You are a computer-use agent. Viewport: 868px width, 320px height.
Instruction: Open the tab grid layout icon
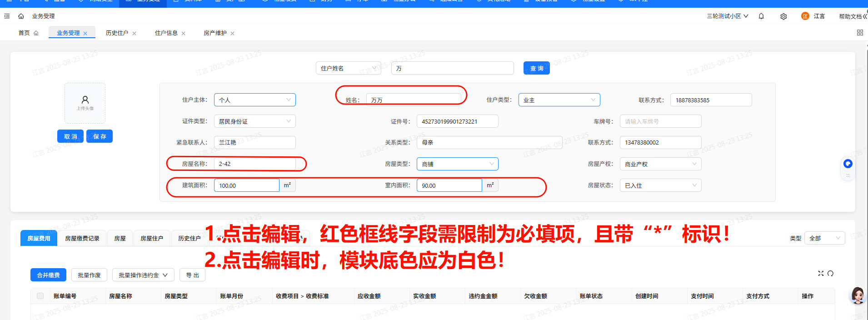[860, 33]
